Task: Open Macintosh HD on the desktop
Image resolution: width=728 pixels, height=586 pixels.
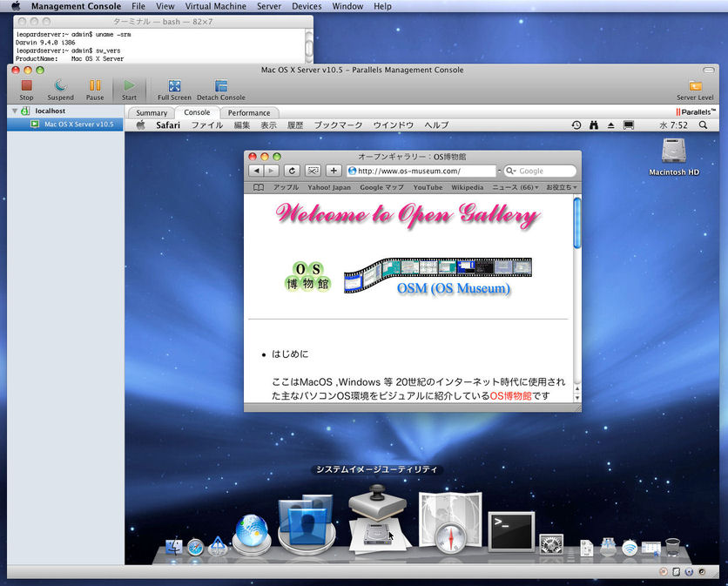Action: pos(674,157)
